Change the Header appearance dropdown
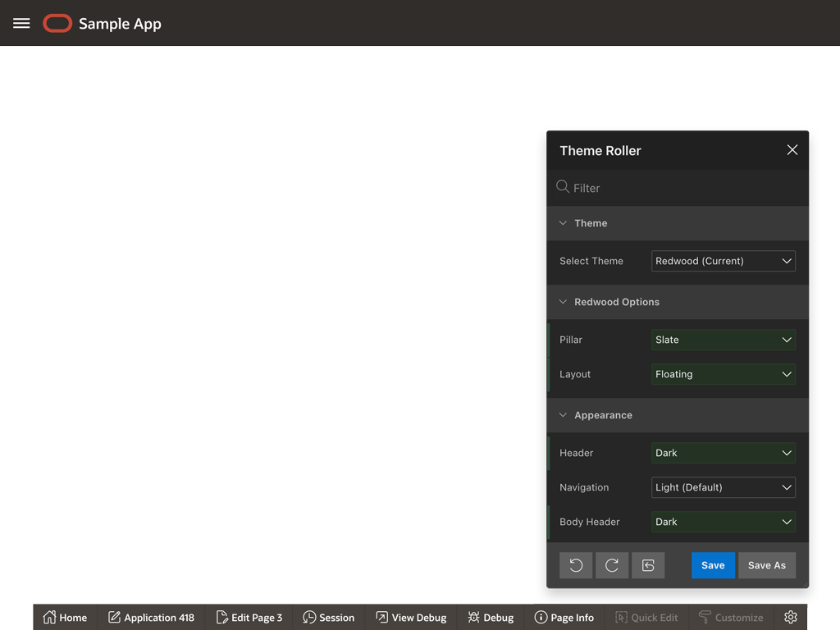 coord(723,453)
